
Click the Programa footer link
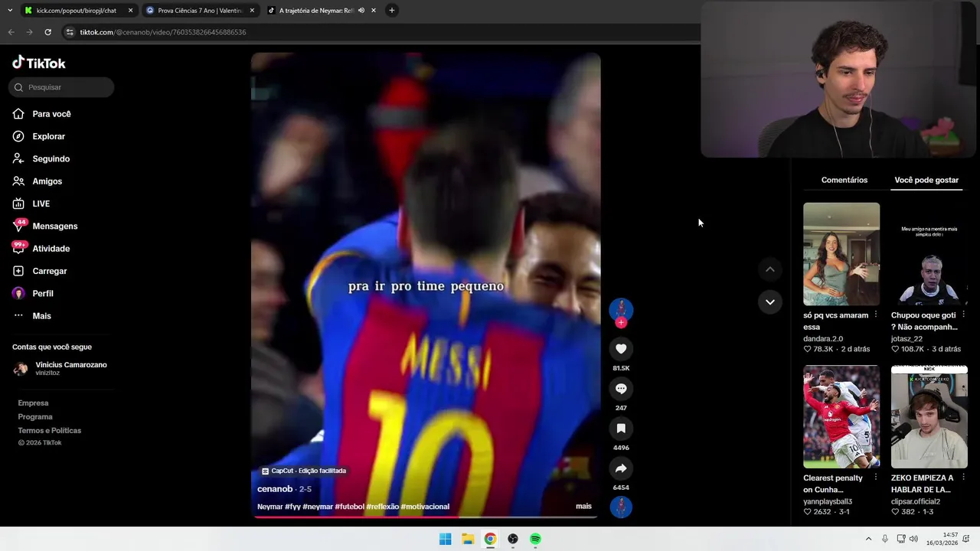click(x=35, y=417)
